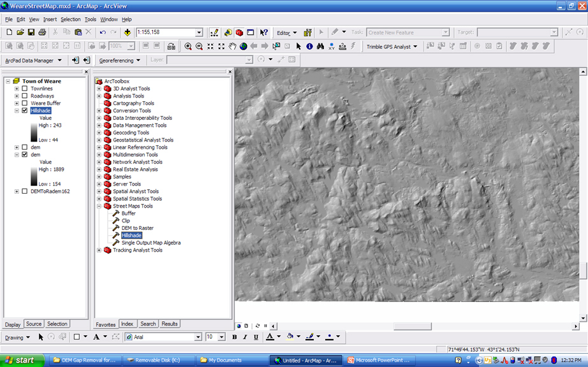
Task: Open the Selection menu
Action: point(71,20)
